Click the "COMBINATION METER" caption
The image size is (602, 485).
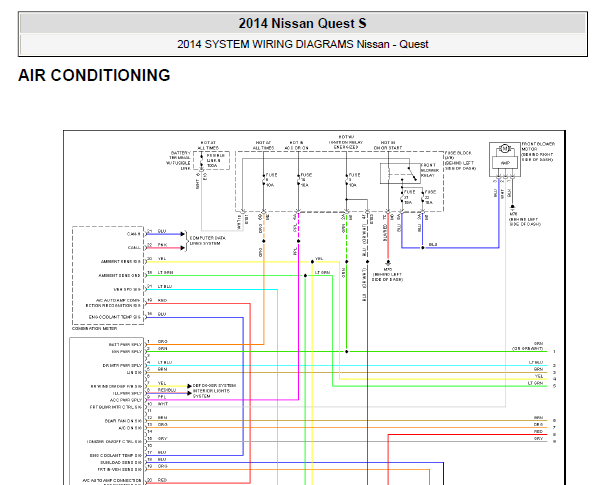tap(94, 329)
